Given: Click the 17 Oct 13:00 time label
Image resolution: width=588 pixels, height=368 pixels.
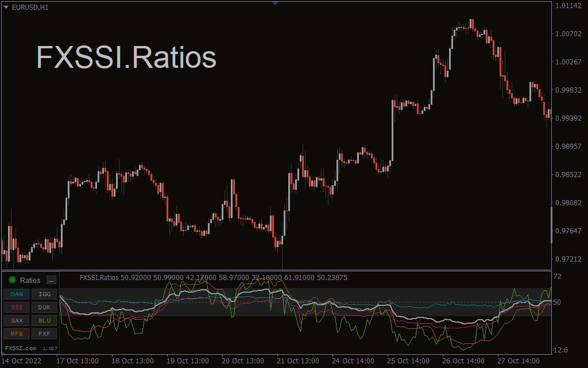Looking at the screenshot, I should 78,361.
